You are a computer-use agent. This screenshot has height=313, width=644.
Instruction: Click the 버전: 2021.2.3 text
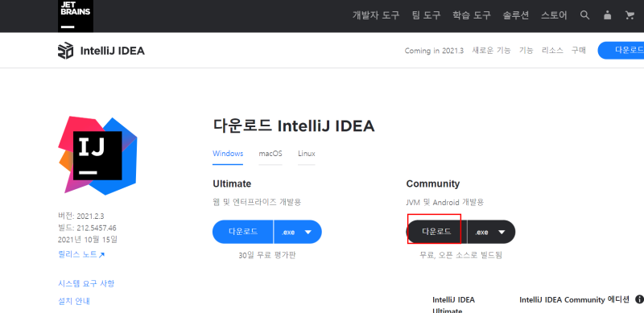click(81, 216)
